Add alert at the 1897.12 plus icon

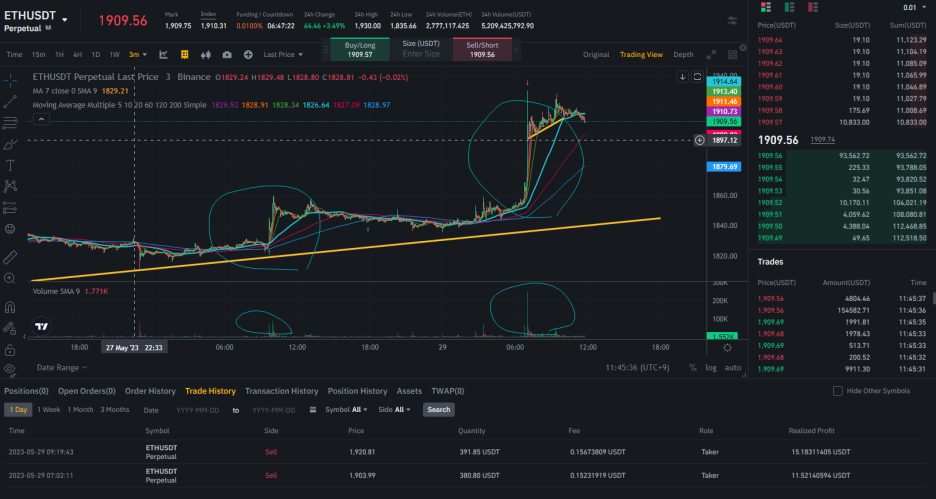699,140
